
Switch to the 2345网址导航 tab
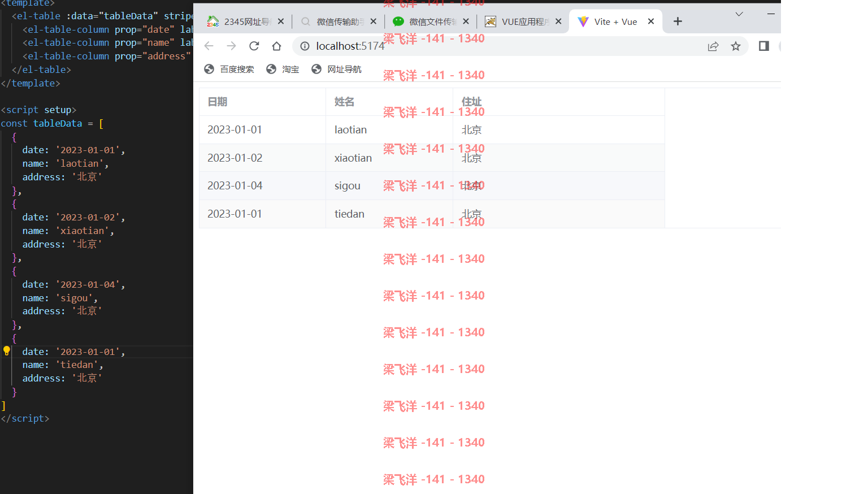245,21
